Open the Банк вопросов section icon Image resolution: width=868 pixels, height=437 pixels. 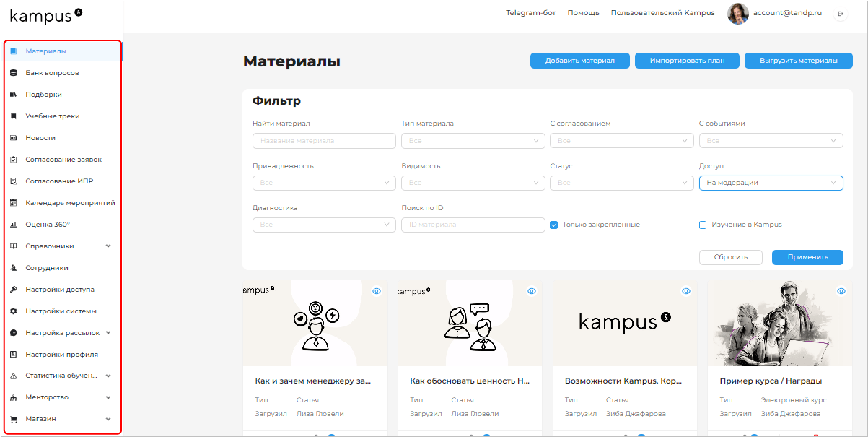13,72
